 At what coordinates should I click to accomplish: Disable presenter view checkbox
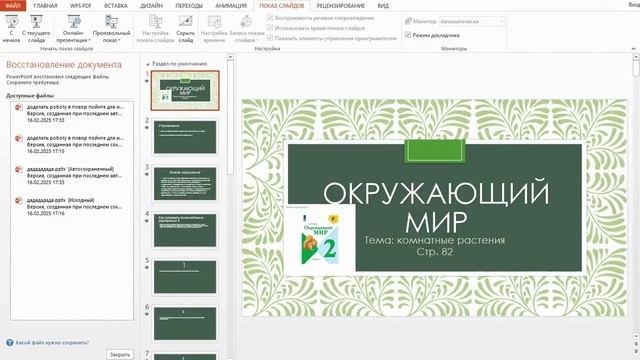click(407, 35)
